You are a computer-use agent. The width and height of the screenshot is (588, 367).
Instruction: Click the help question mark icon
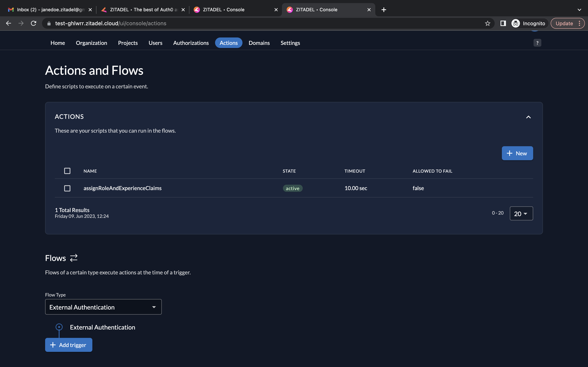[x=537, y=43]
